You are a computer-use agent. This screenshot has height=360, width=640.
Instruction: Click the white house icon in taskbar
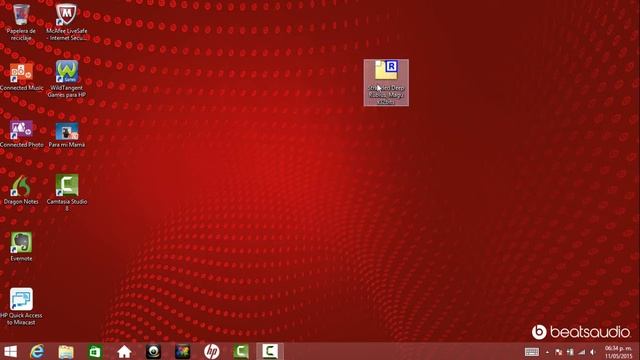(124, 351)
